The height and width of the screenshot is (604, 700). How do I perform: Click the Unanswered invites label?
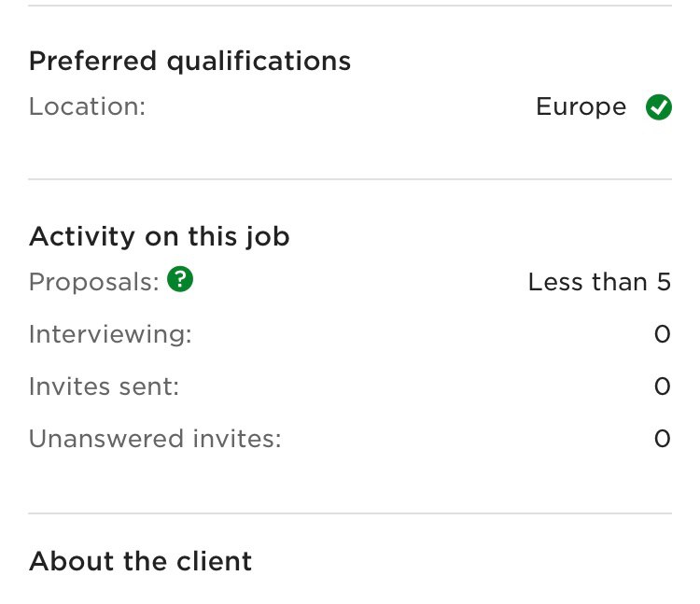click(x=155, y=439)
